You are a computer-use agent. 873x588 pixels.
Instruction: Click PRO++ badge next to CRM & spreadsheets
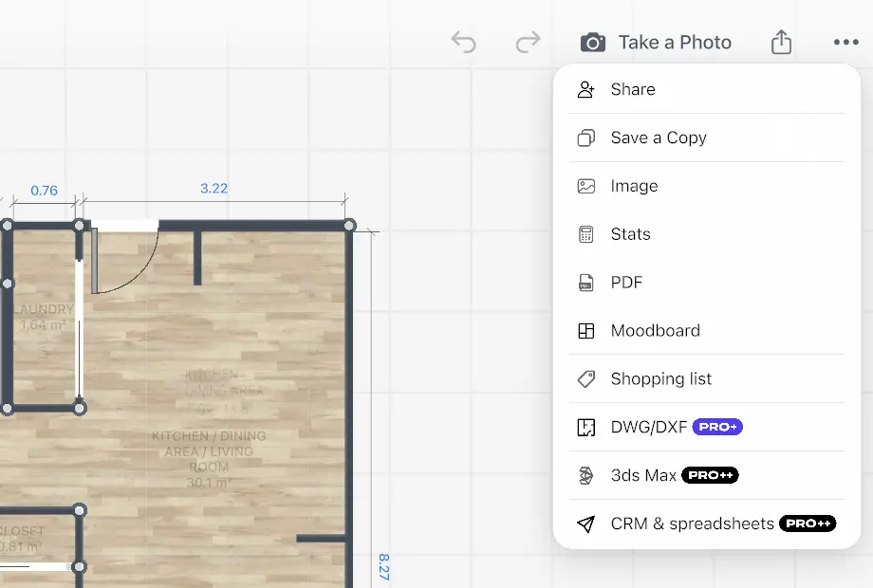pyautogui.click(x=808, y=524)
